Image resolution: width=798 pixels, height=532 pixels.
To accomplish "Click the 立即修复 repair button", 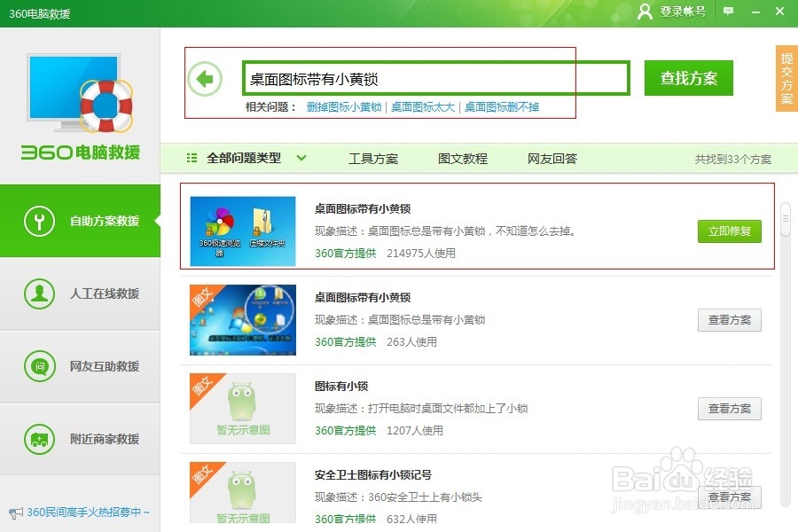I will [729, 231].
